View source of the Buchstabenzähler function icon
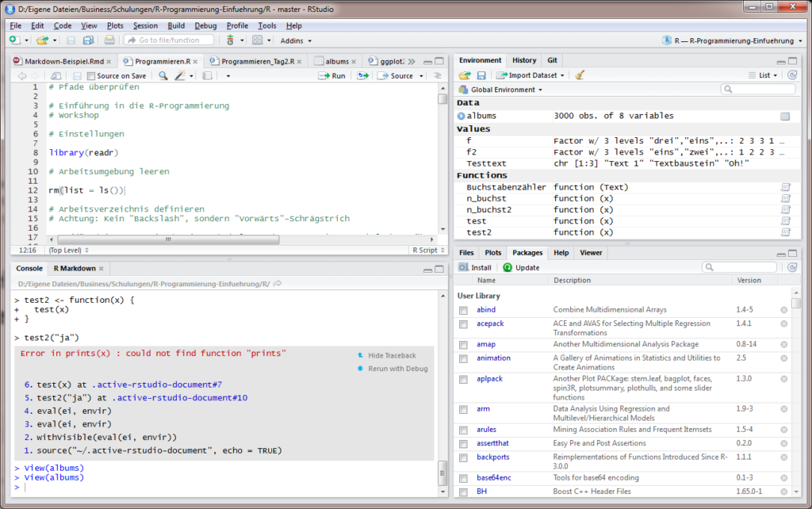812x509 pixels. (x=786, y=187)
